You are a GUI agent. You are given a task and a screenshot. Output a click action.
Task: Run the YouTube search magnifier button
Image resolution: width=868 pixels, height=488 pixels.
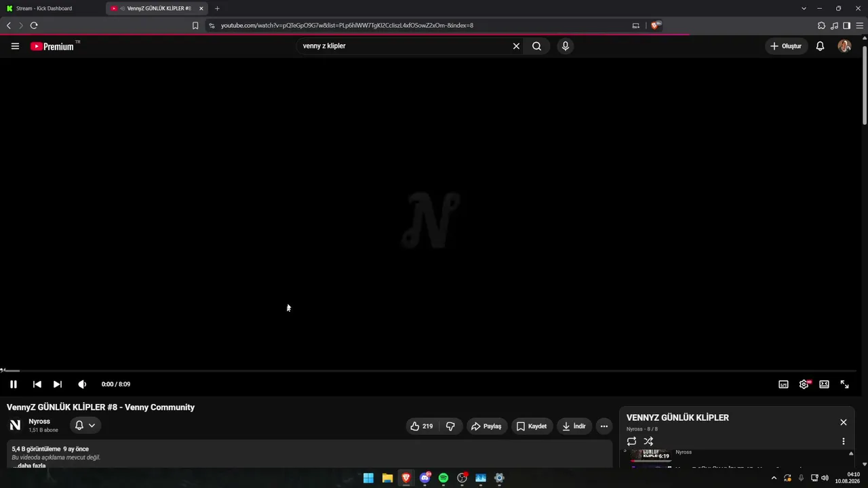point(536,46)
